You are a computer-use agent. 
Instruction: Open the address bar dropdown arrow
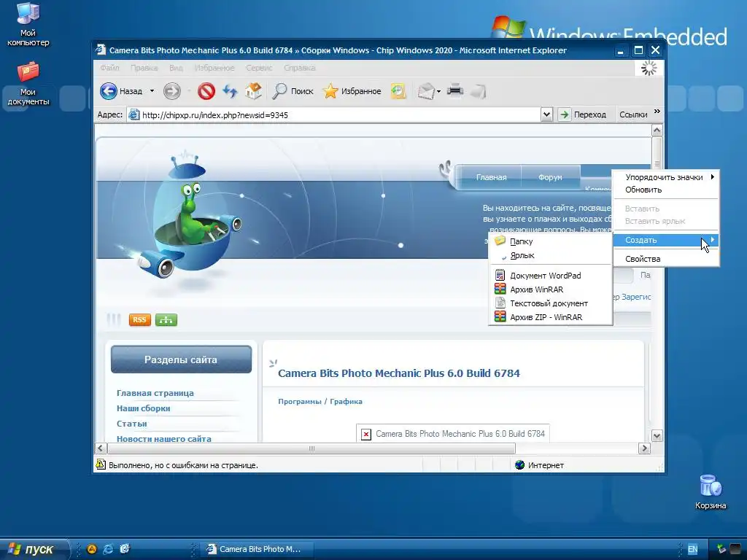[x=546, y=114]
